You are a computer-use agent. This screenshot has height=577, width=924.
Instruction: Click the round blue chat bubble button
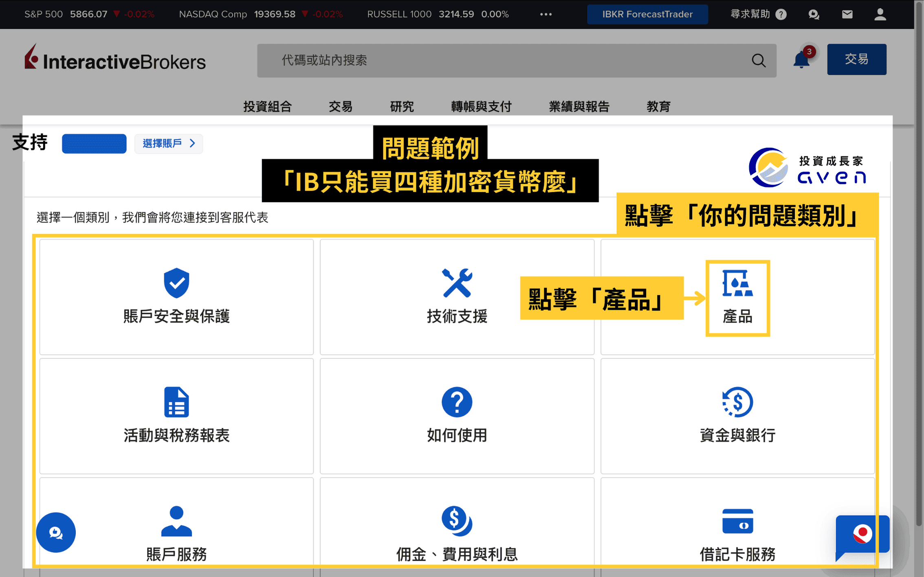[56, 532]
